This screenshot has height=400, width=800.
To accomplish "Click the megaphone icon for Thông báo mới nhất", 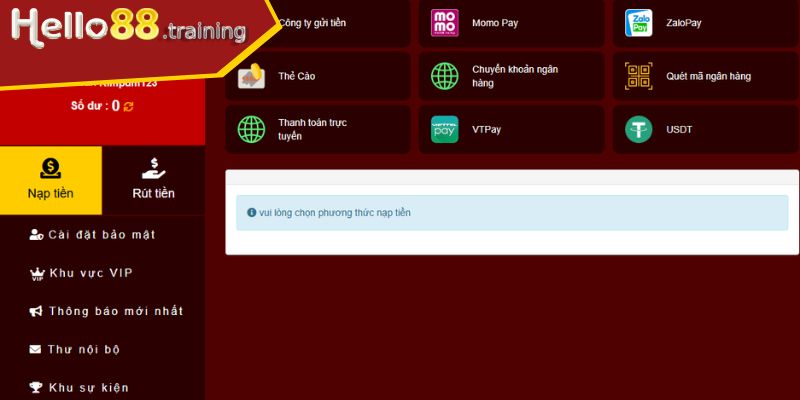I will click(x=36, y=311).
